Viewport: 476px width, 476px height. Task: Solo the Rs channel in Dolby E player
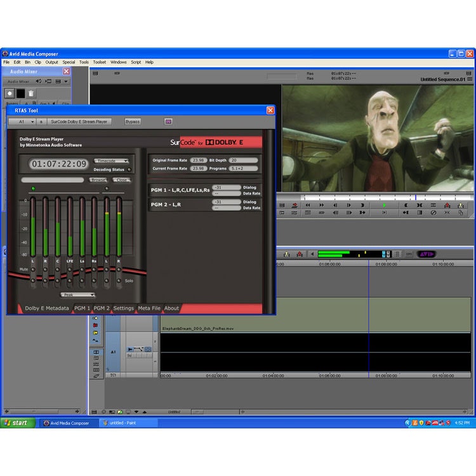pos(94,281)
